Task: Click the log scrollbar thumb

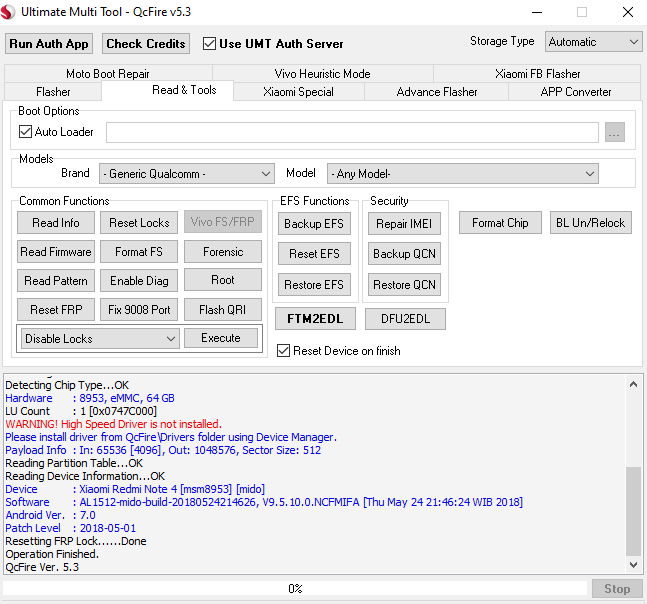Action: pos(633,511)
